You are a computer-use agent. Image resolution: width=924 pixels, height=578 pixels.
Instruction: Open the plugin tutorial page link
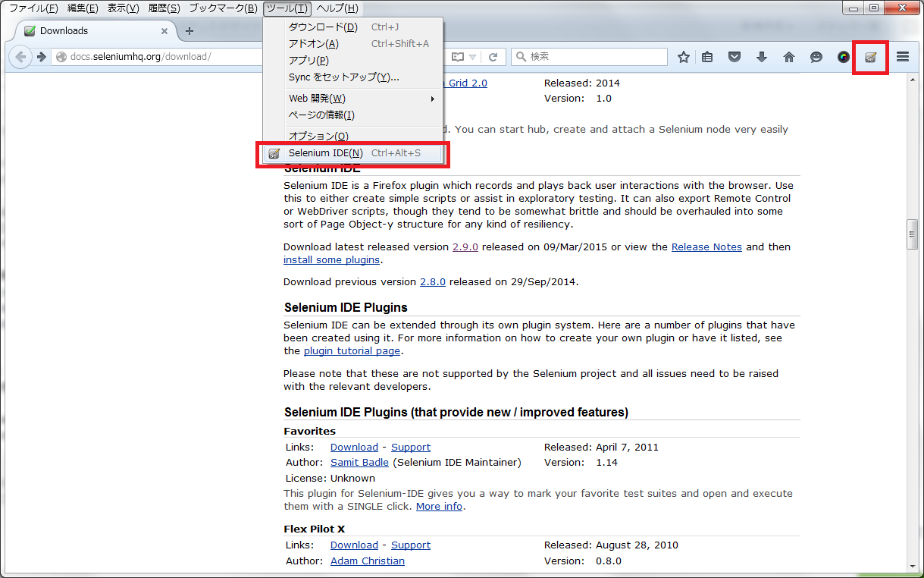click(352, 351)
